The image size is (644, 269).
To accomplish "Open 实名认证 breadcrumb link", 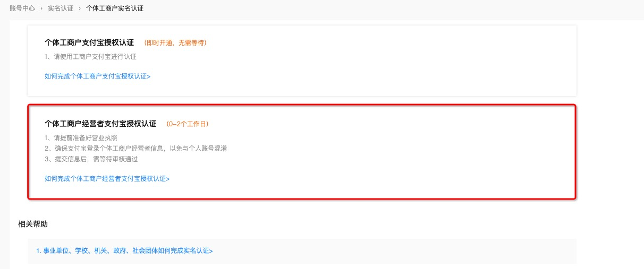I will pos(61,8).
